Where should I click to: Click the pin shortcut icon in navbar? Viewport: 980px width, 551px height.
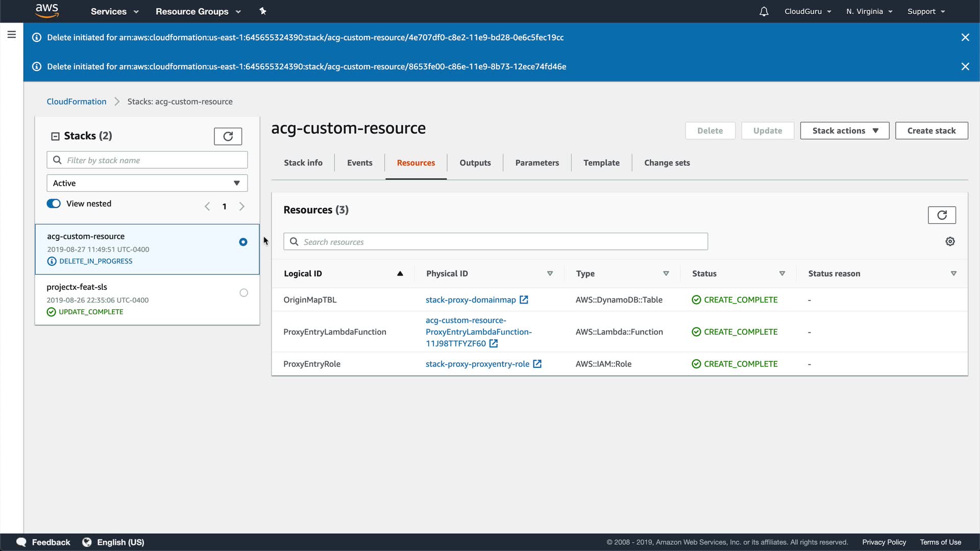263,11
